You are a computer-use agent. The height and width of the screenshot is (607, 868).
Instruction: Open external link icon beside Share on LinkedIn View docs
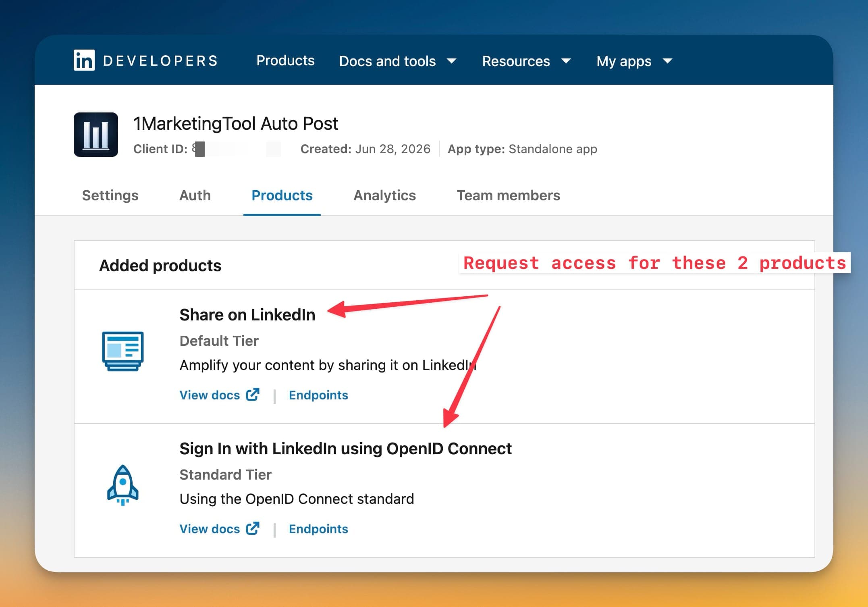pos(253,395)
